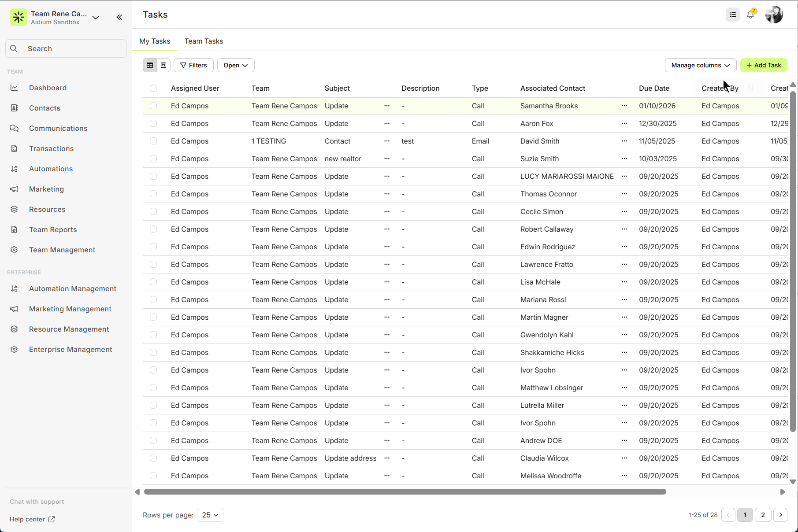The width and height of the screenshot is (798, 532).
Task: Open the task list icon in header
Action: (733, 15)
